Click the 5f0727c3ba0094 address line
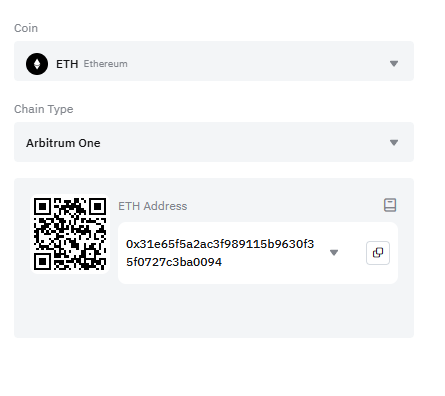The height and width of the screenshot is (396, 445). (174, 262)
